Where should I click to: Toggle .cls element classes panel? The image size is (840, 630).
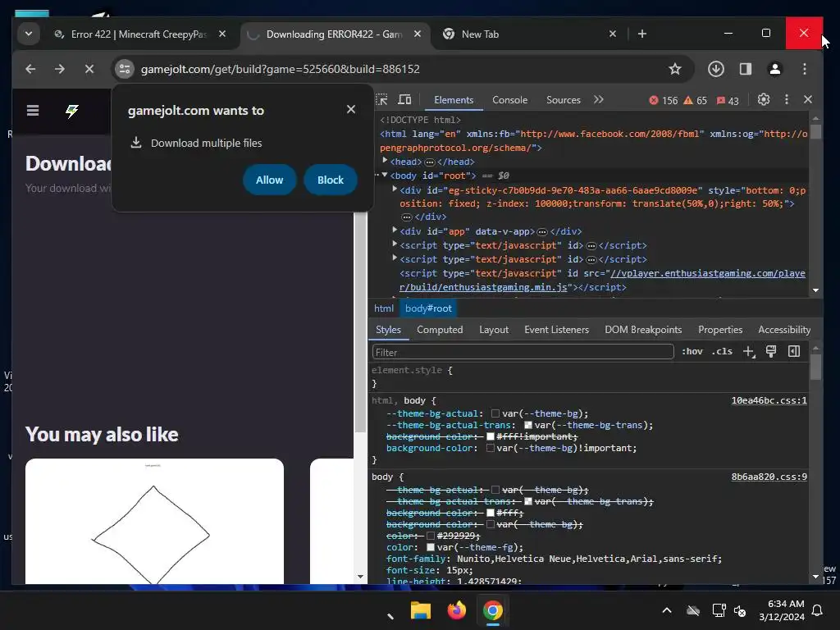coord(722,351)
